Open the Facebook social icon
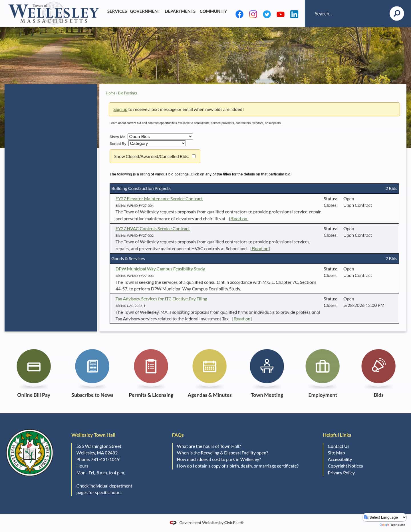 239,14
